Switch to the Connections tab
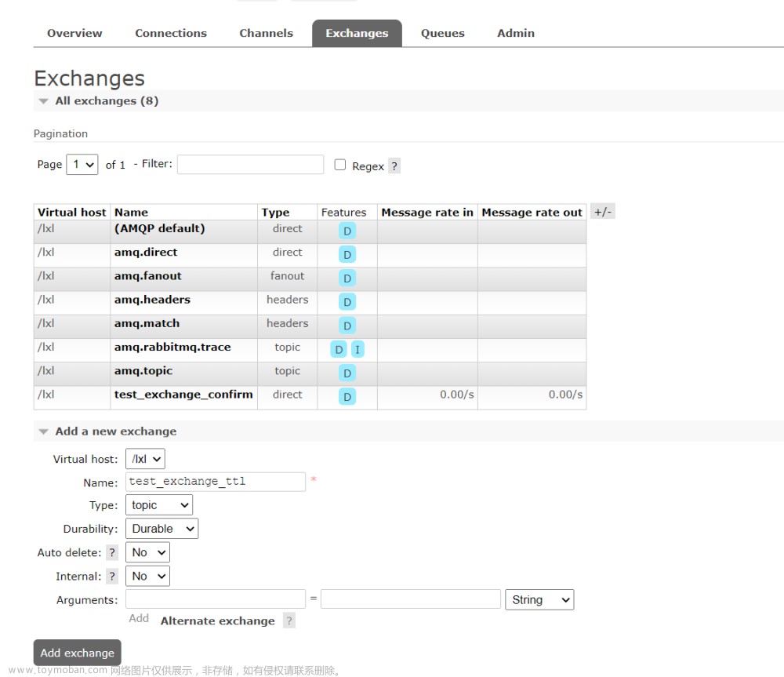 tap(170, 33)
